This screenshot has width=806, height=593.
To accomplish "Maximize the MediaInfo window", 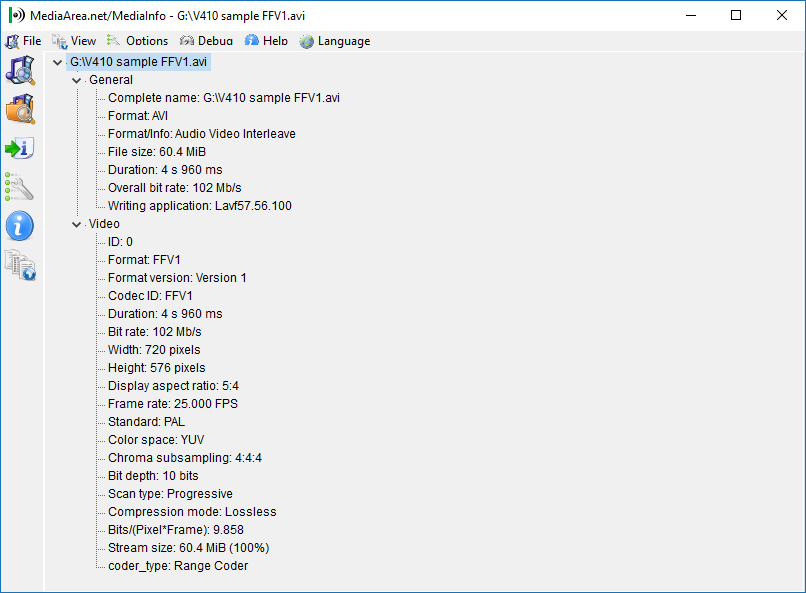I will coord(736,15).
